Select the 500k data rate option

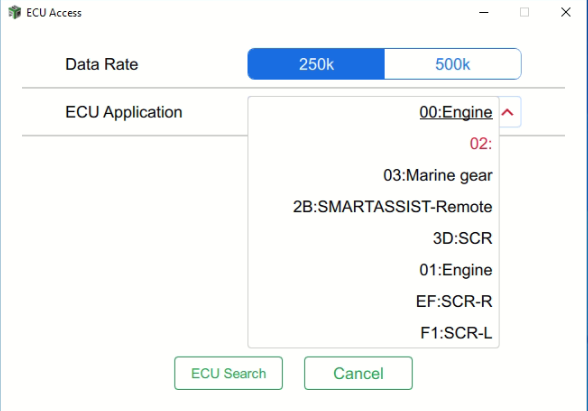pyautogui.click(x=453, y=64)
